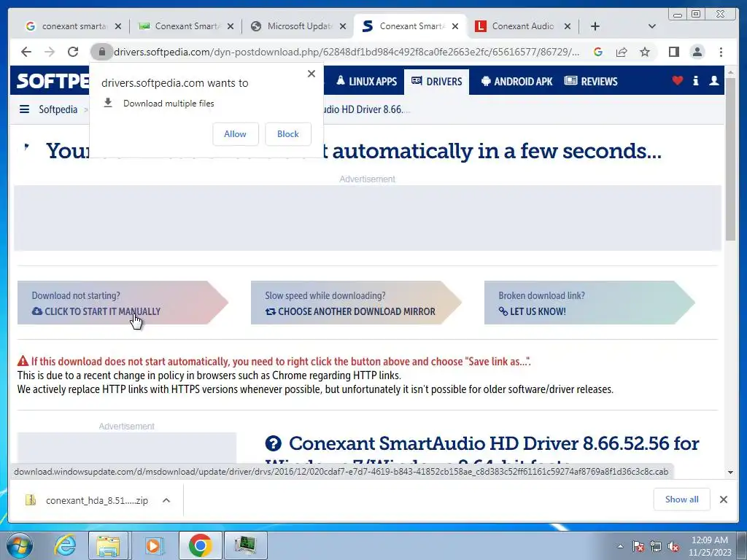Image resolution: width=747 pixels, height=560 pixels.
Task: Expand tab search chevron
Action: (652, 26)
